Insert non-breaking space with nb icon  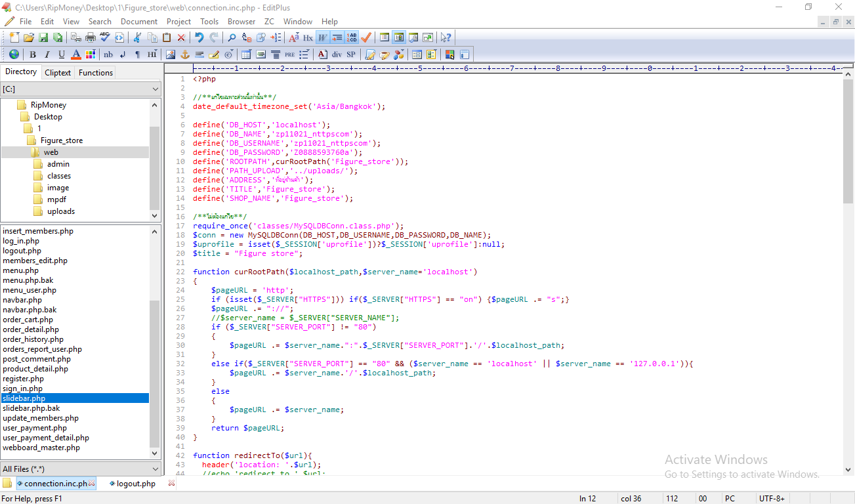pyautogui.click(x=108, y=54)
